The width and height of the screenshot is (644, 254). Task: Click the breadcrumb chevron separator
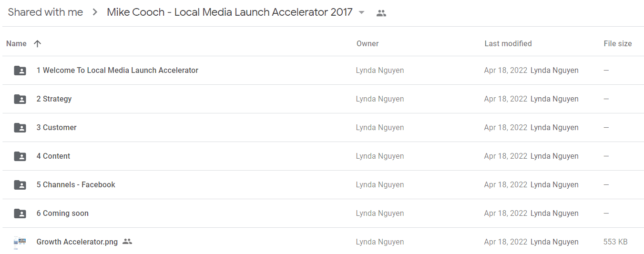coord(95,12)
